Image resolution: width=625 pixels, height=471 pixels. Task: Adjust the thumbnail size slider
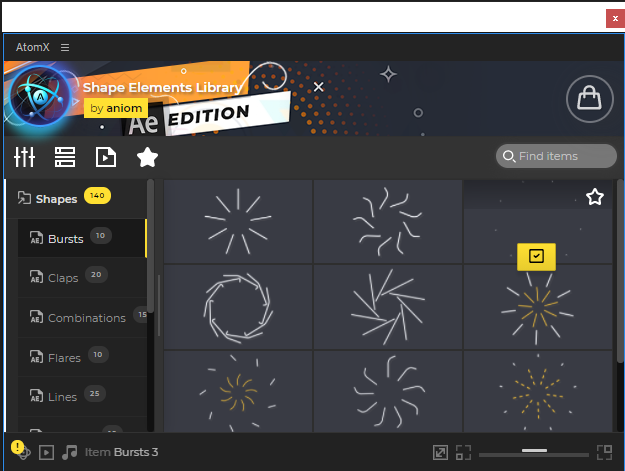[x=534, y=452]
